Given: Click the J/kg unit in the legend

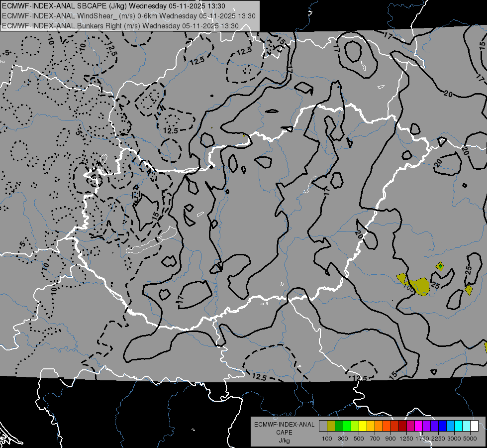Looking at the screenshot, I should pyautogui.click(x=284, y=441).
